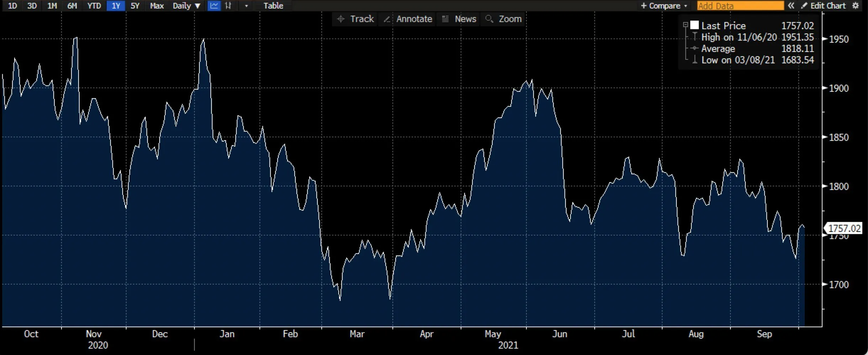Select the 6M period tab

click(x=72, y=5)
